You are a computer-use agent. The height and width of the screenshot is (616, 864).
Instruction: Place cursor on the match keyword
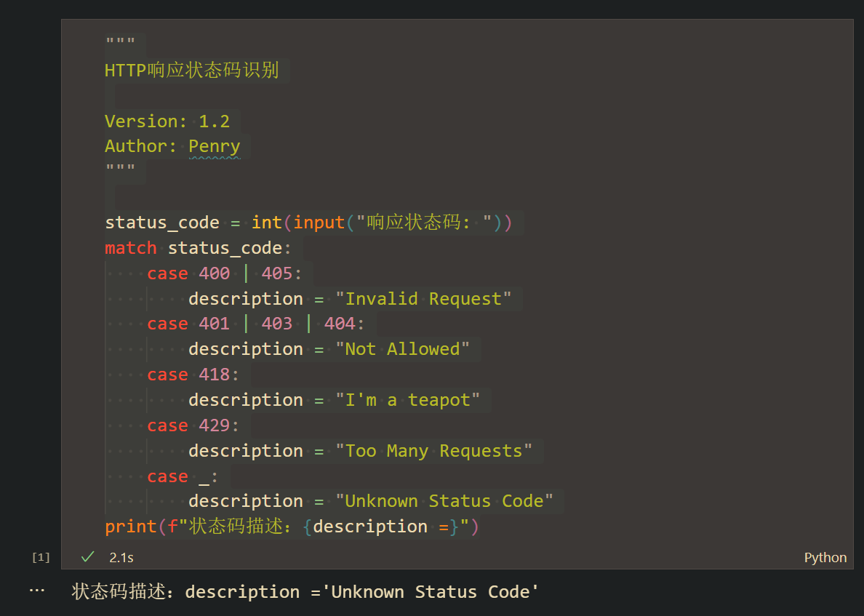point(130,248)
